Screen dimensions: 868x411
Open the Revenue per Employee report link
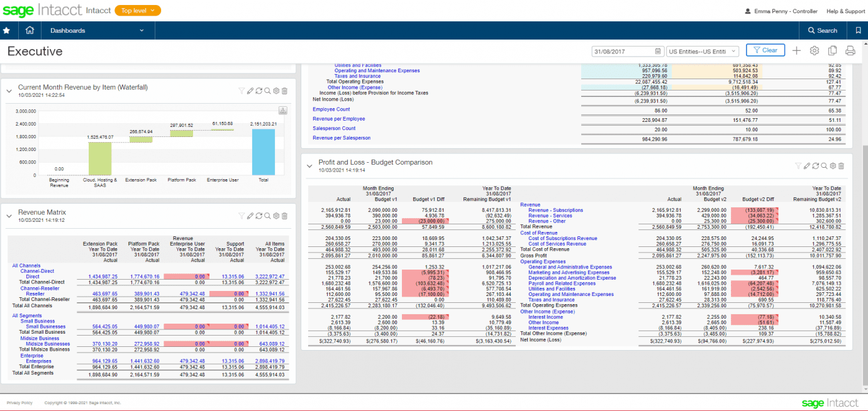pos(338,118)
